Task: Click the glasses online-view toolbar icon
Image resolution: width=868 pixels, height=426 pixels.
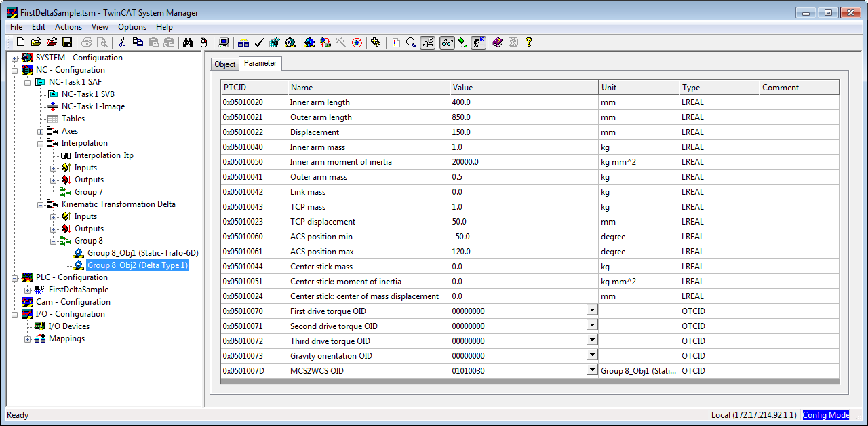Action: (x=447, y=42)
